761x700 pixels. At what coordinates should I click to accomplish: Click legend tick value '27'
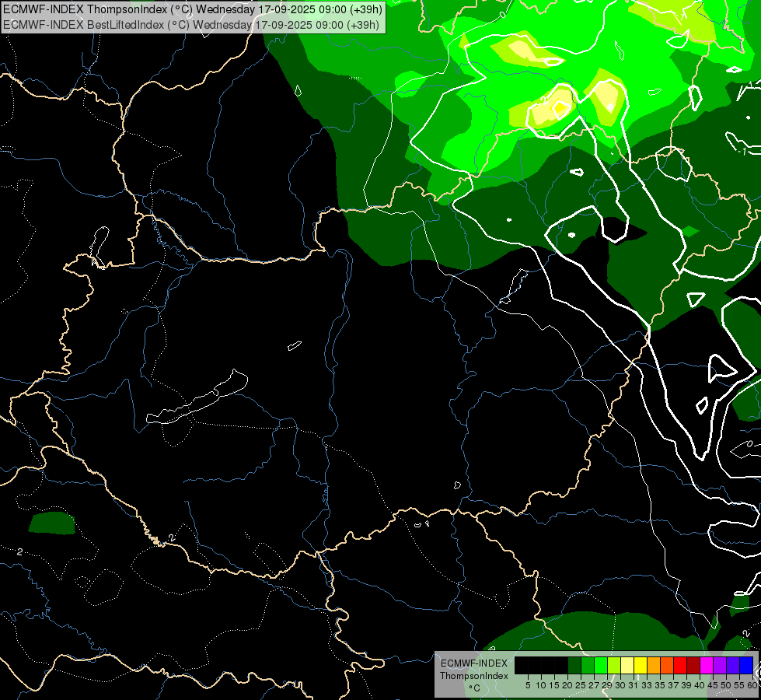pos(594,685)
